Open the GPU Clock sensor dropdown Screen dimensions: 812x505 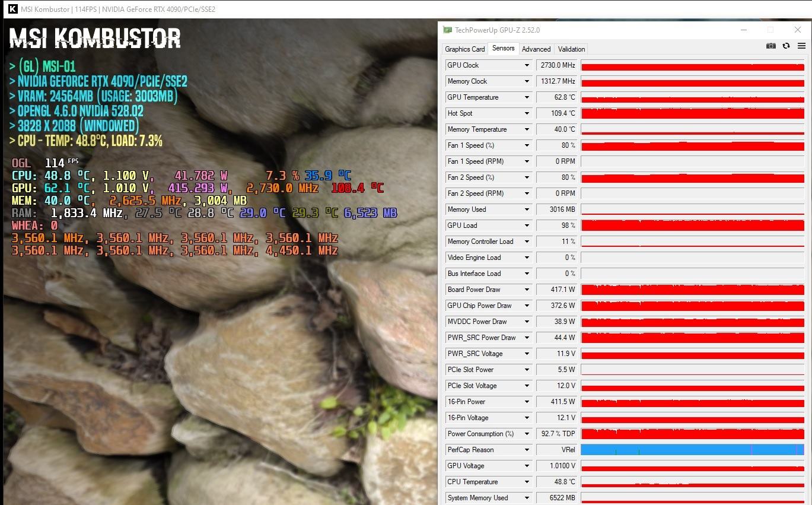[526, 65]
